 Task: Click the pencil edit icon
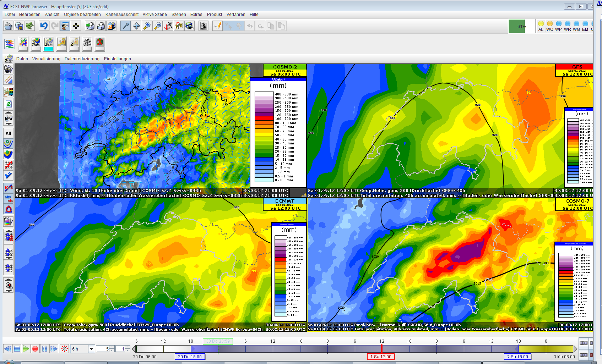[x=217, y=26]
